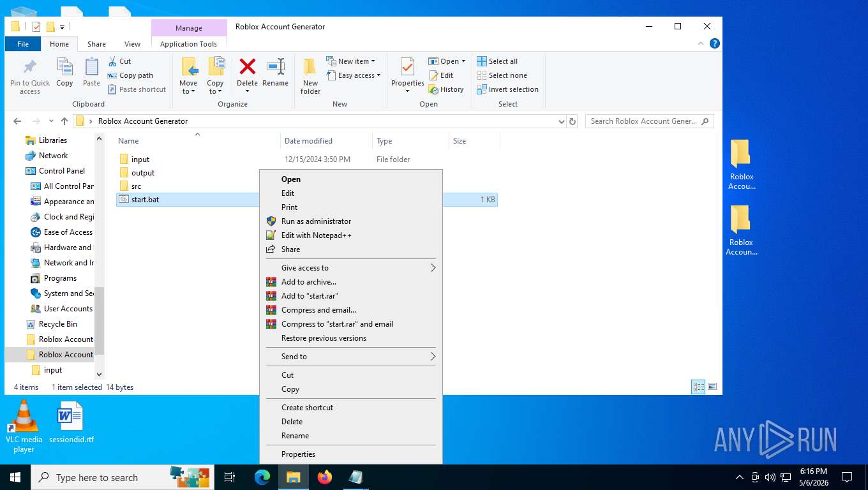The width and height of the screenshot is (868, 490).
Task: Collapse the ribbon chevron
Action: click(x=701, y=43)
